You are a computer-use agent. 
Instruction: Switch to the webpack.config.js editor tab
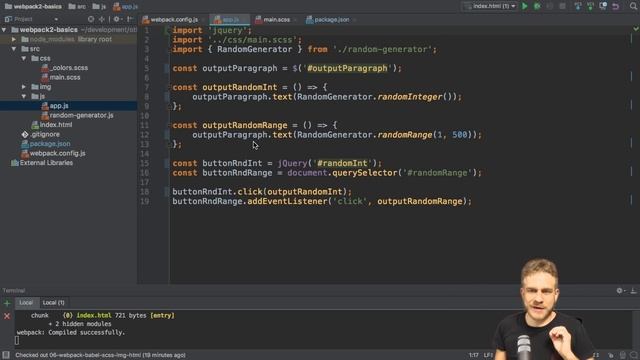[x=173, y=20]
